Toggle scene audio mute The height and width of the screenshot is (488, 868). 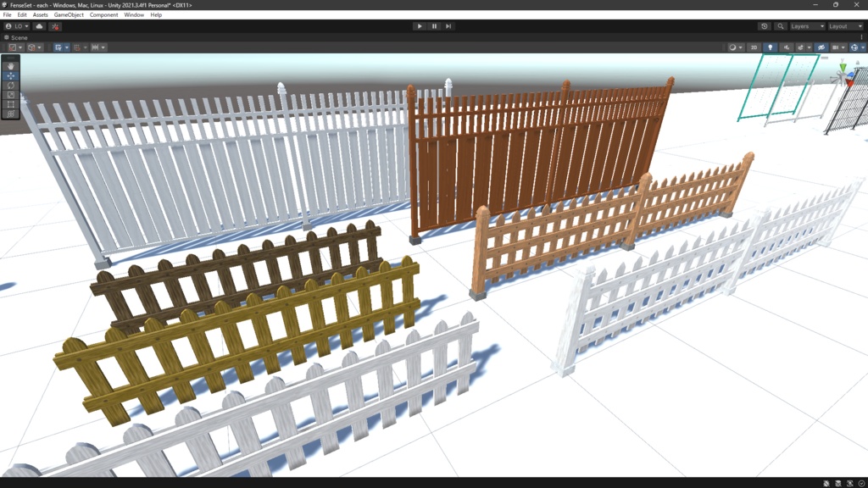point(787,47)
